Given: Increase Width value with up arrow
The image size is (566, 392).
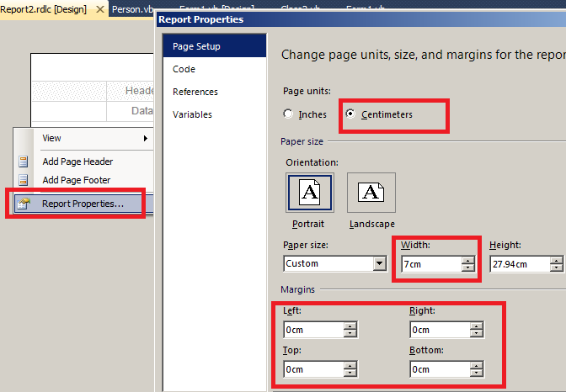Looking at the screenshot, I should coord(467,261).
